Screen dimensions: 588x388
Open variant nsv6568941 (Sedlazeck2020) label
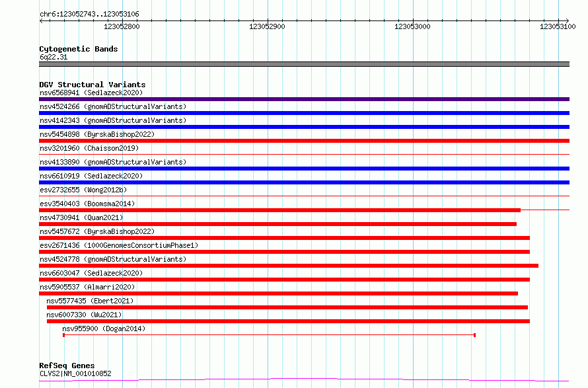click(x=91, y=93)
